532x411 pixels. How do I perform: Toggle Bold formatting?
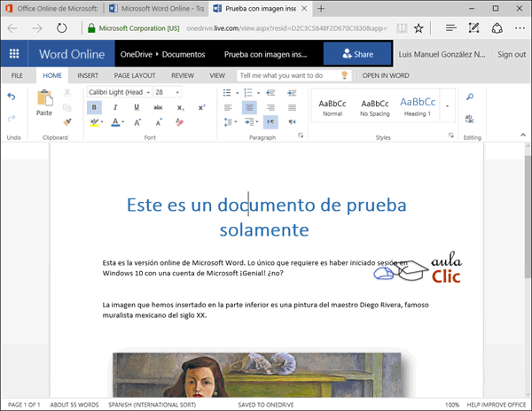(94, 107)
